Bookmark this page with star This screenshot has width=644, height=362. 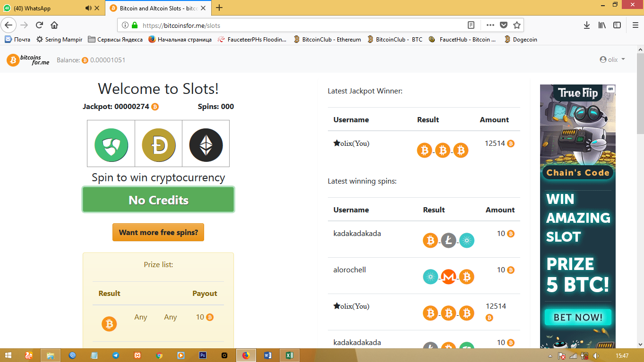(517, 25)
